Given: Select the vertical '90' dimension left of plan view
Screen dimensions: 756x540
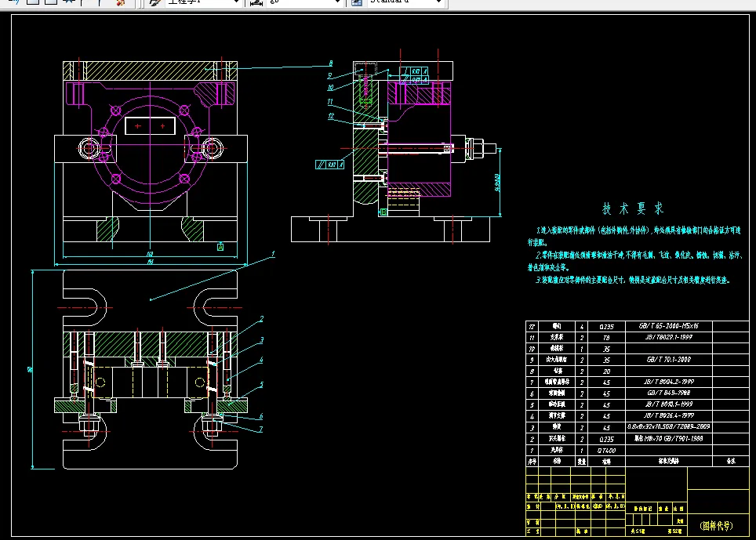Looking at the screenshot, I should coord(30,370).
